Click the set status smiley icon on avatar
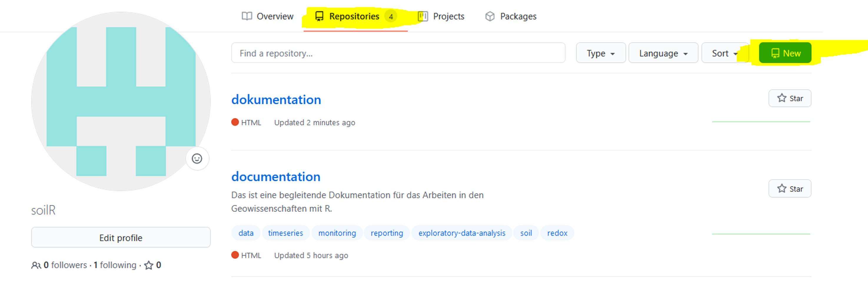Image resolution: width=868 pixels, height=281 pixels. 197,158
